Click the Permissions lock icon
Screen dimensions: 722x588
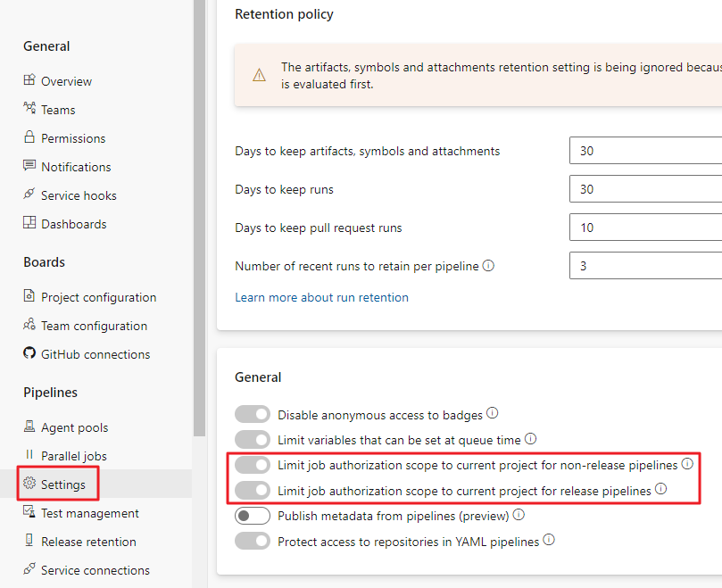pyautogui.click(x=29, y=137)
